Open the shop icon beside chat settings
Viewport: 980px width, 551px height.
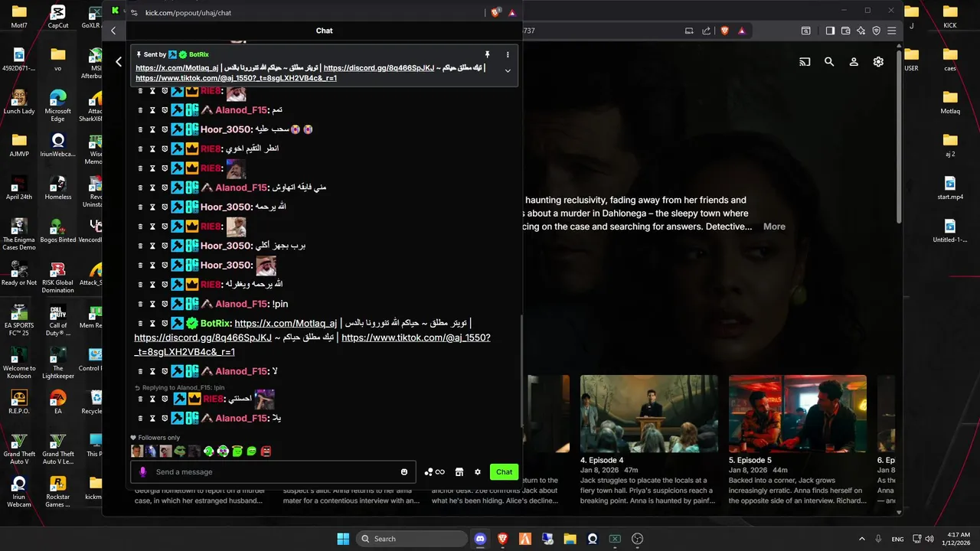(459, 472)
